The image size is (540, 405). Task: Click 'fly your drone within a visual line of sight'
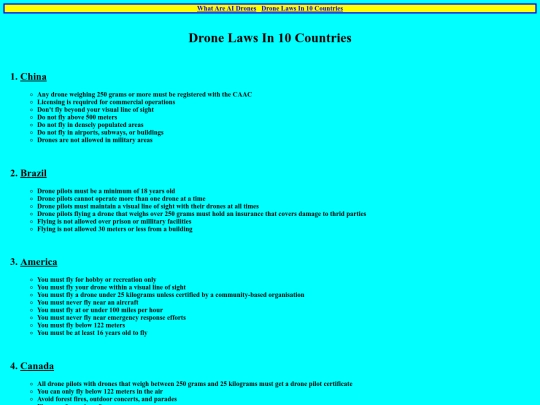[111, 287]
